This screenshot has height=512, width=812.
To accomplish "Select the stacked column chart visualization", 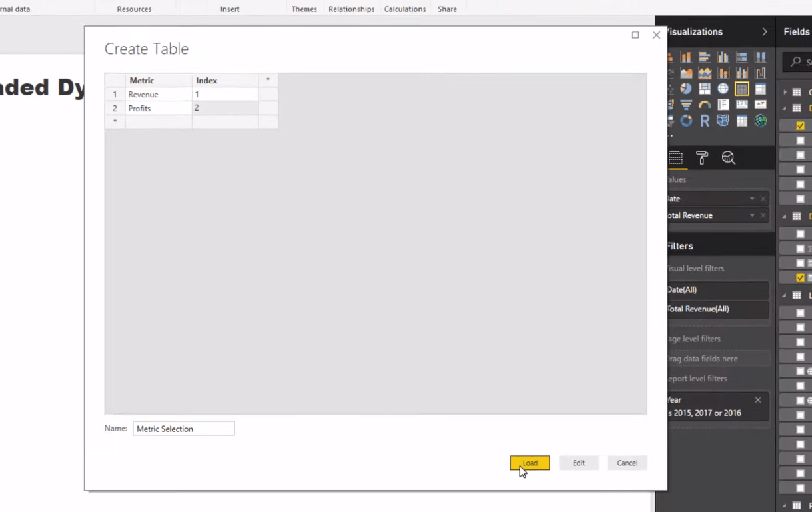I will coord(686,57).
